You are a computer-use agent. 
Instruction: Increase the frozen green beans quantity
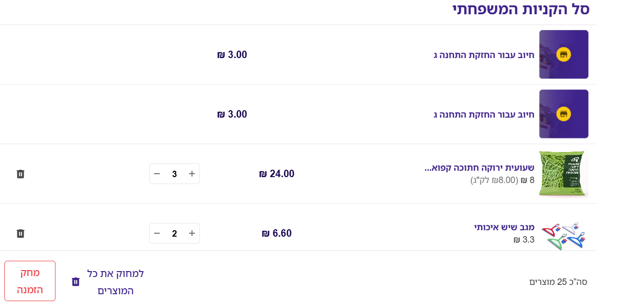pyautogui.click(x=192, y=174)
